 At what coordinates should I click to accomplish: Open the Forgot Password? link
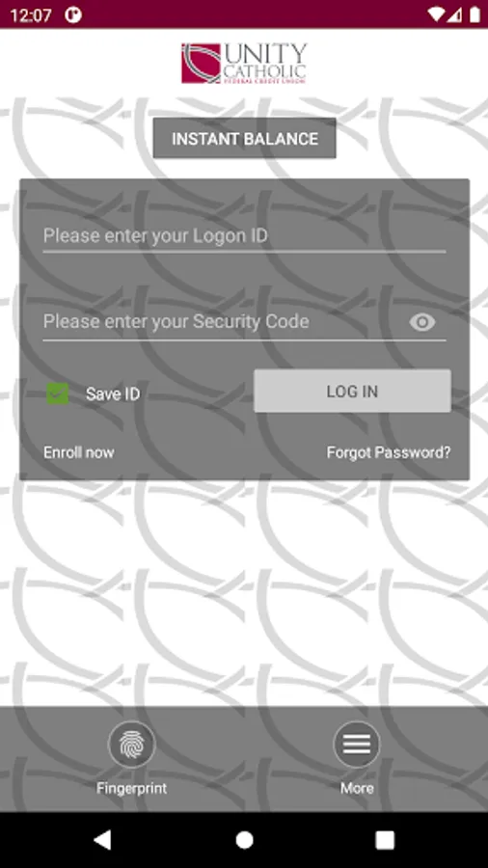(389, 452)
